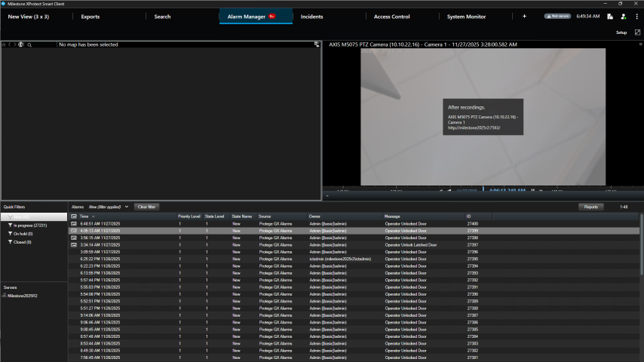
Task: Click the user status icon
Action: [623, 16]
